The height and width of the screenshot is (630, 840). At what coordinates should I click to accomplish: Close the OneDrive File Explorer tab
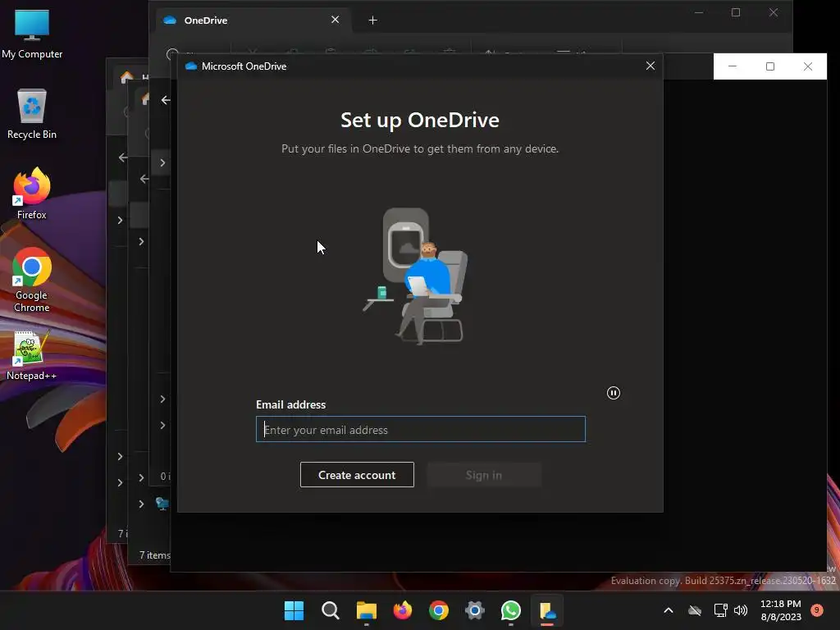336,20
